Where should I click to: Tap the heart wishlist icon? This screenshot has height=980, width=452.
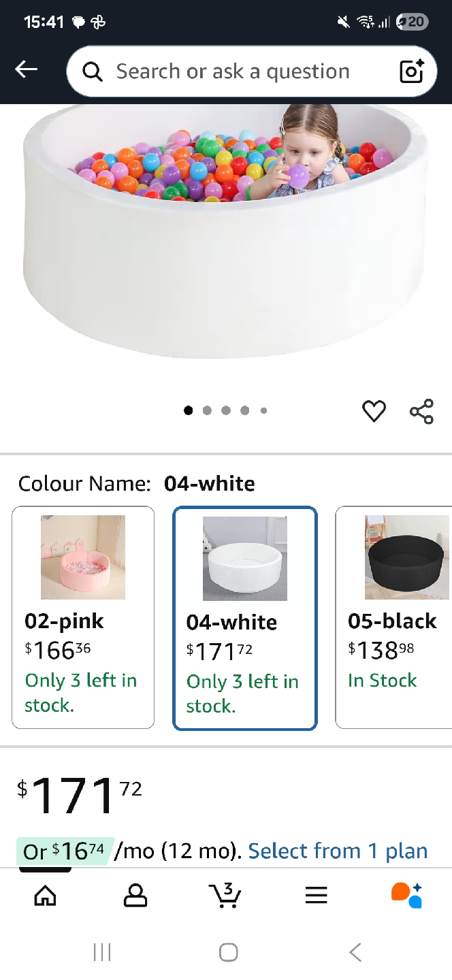coord(374,411)
